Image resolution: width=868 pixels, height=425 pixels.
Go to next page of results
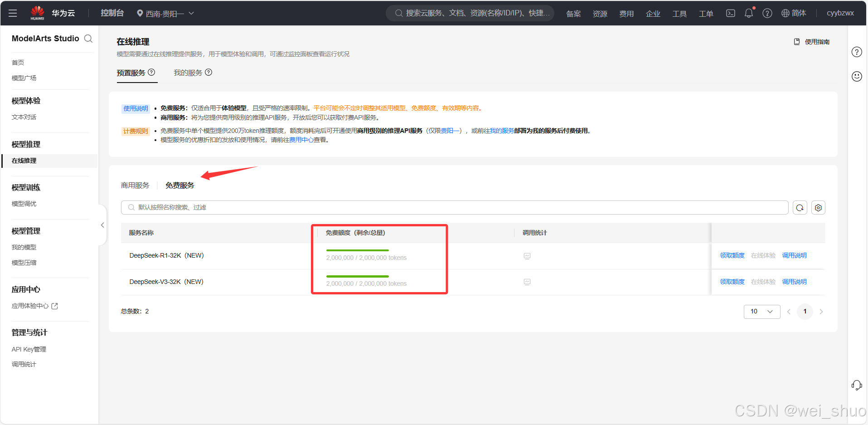pos(821,312)
